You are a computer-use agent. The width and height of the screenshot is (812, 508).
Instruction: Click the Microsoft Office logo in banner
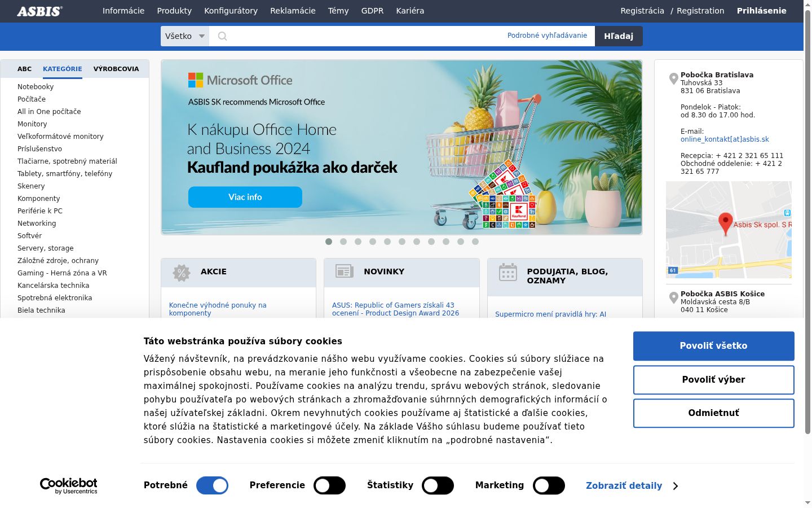240,80
